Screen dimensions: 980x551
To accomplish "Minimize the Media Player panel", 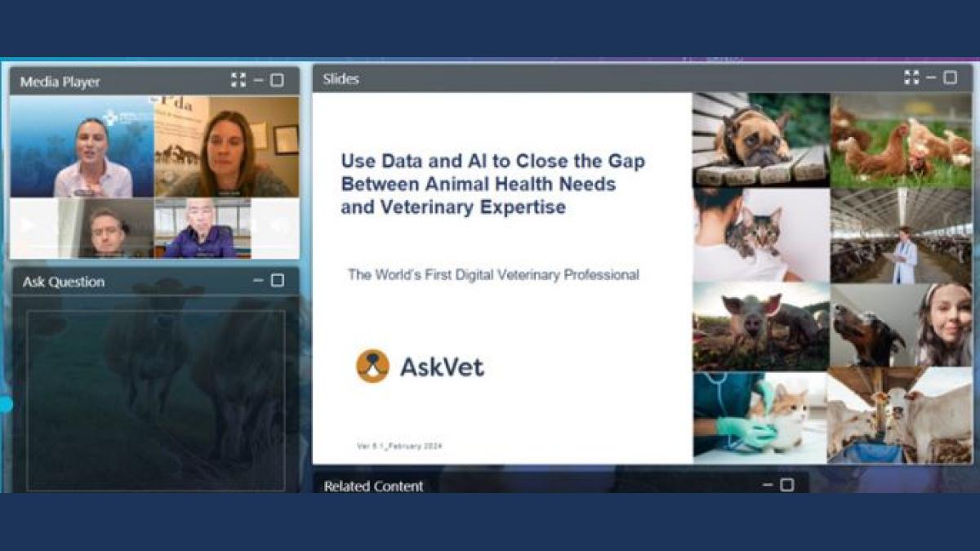I will [x=258, y=80].
